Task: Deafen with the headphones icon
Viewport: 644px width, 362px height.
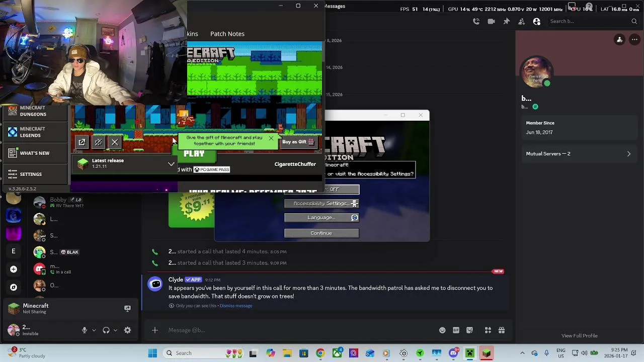Action: click(x=106, y=330)
